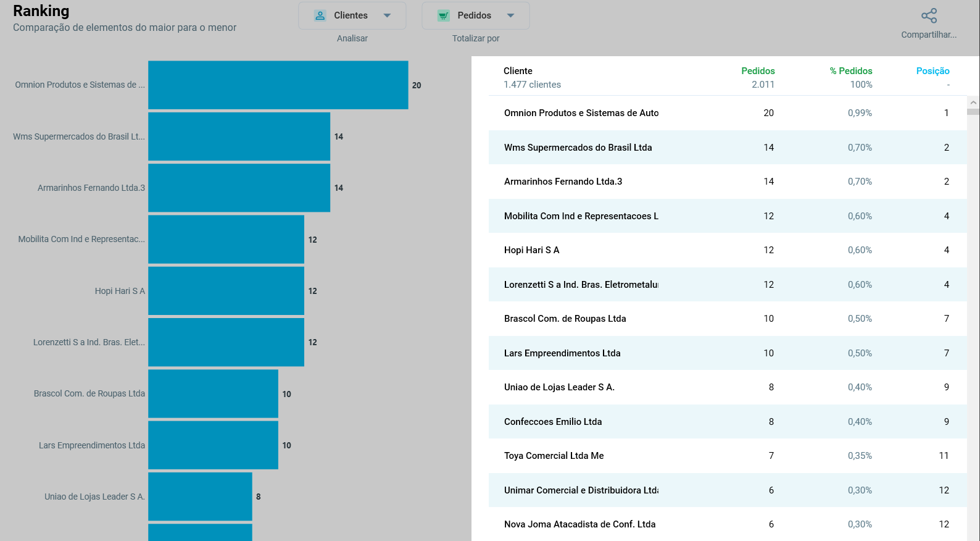Select Lars Empreendimentos Ltda table row
The width and height of the screenshot is (980, 541).
pyautogui.click(x=728, y=353)
